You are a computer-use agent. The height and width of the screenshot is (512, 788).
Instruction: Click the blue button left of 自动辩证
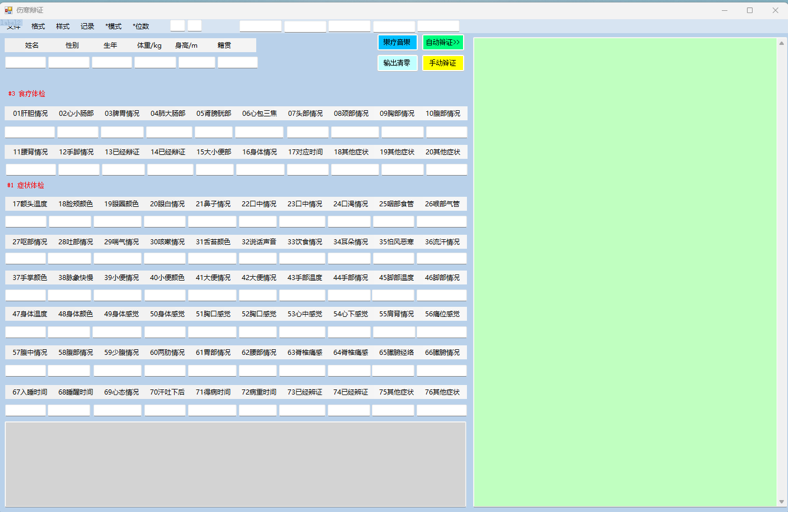pyautogui.click(x=397, y=43)
